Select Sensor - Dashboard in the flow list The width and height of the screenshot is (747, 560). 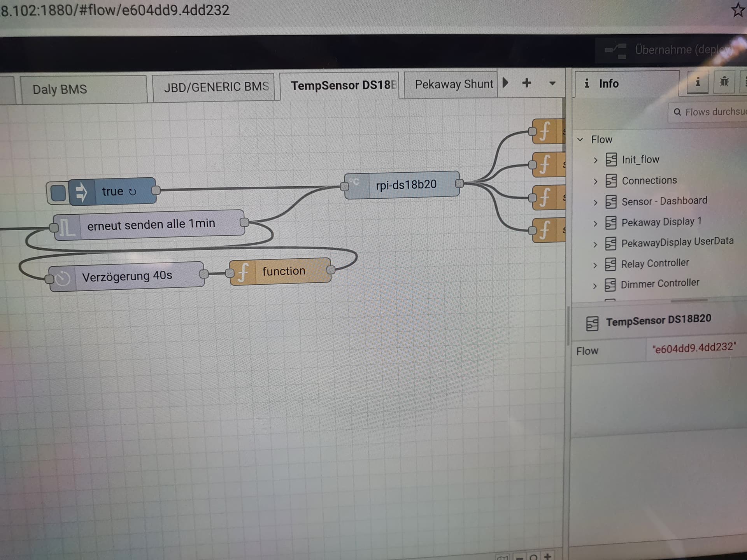click(x=664, y=201)
